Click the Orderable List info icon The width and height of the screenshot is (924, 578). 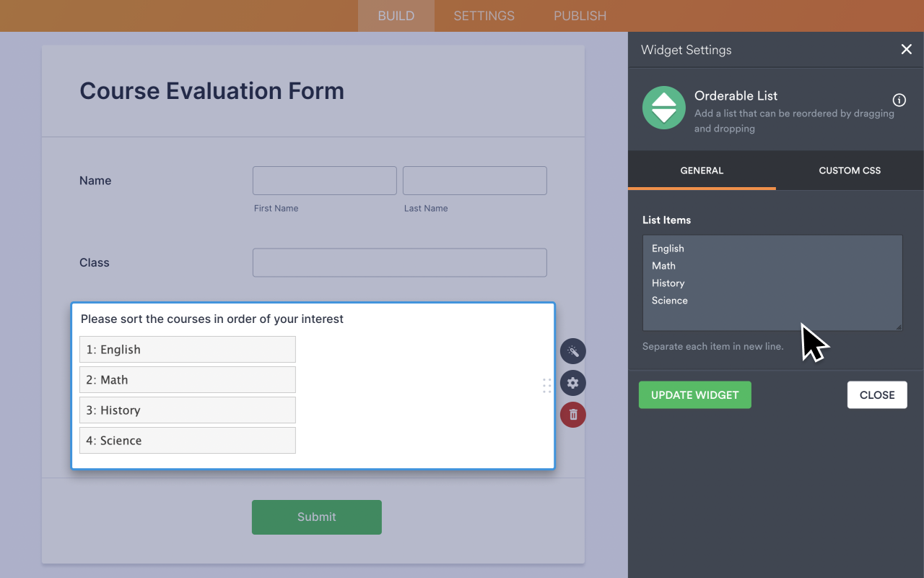899,100
